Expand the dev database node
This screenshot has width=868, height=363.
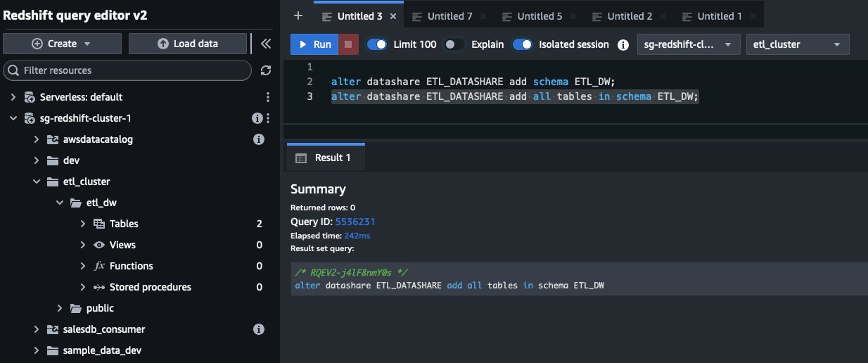pos(37,160)
